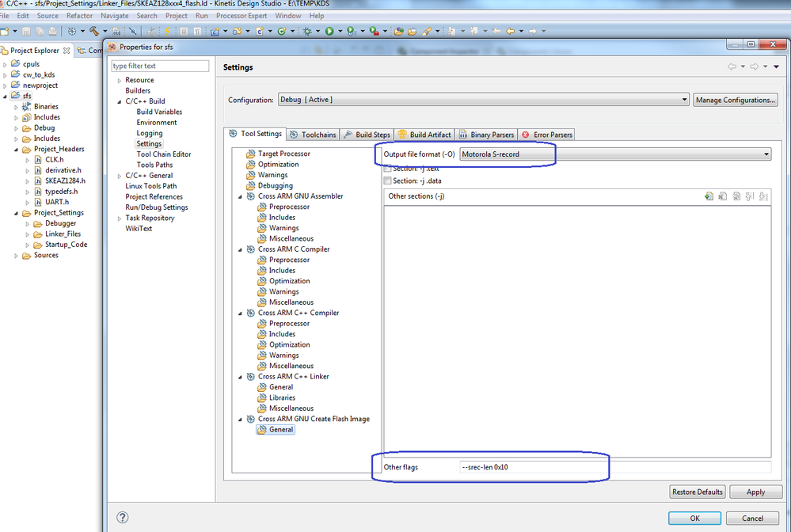The width and height of the screenshot is (791, 532).
Task: Switch to the Toolchains tab
Action: [314, 135]
